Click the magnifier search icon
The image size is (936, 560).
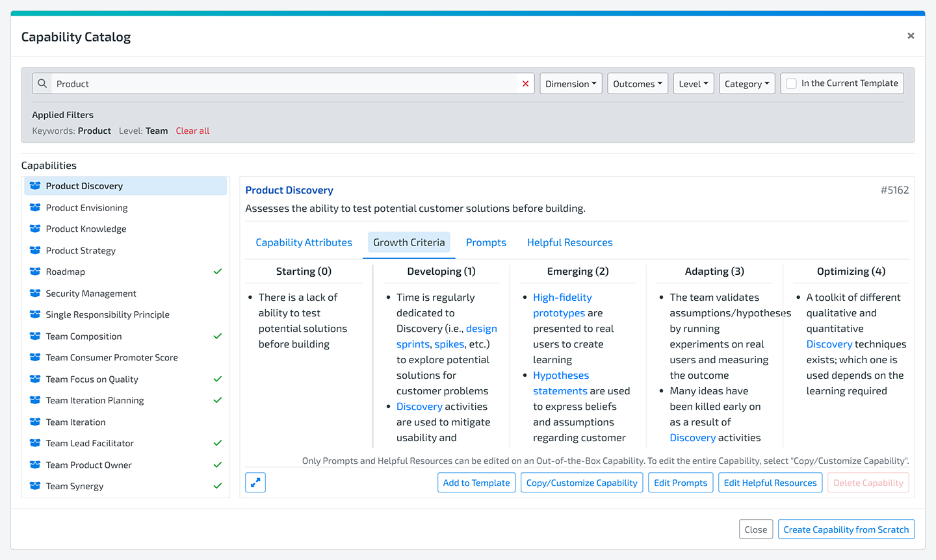click(x=42, y=84)
